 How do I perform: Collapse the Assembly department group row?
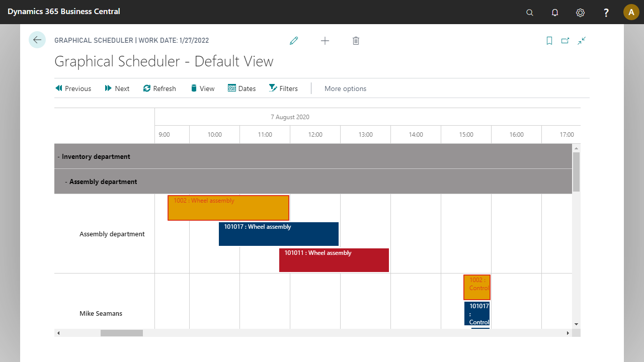point(66,182)
